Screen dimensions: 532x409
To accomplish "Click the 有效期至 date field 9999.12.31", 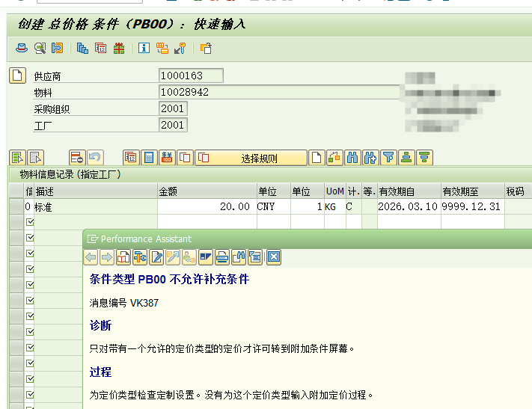I will (x=471, y=206).
